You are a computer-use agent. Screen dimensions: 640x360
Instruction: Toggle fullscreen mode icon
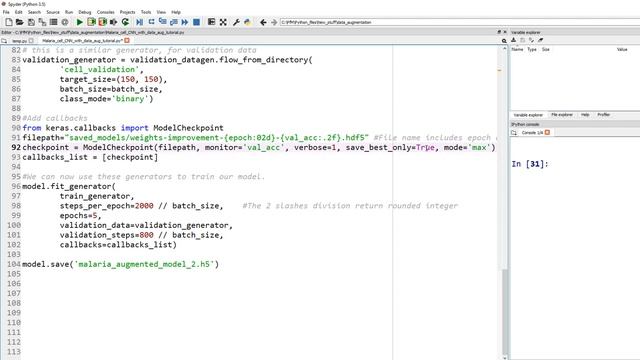(x=223, y=22)
